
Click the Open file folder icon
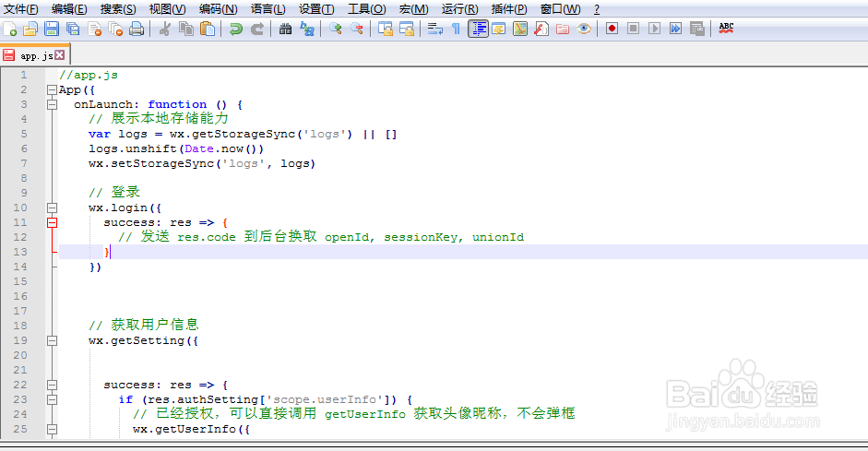pos(30,29)
